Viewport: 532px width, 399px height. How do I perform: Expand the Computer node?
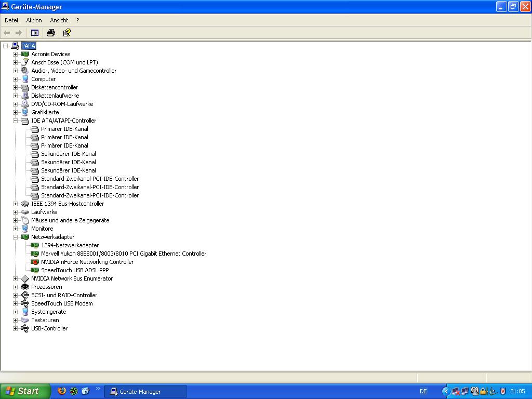click(15, 79)
